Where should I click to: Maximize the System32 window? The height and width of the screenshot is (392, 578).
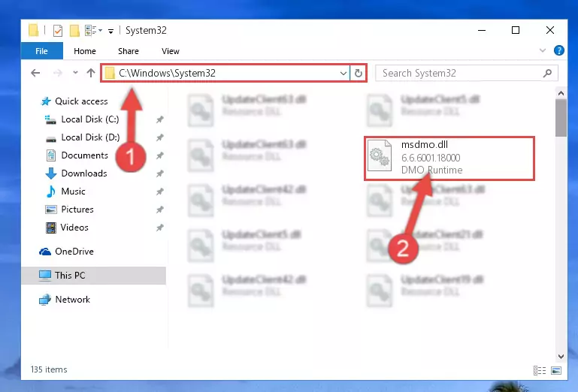pos(516,30)
